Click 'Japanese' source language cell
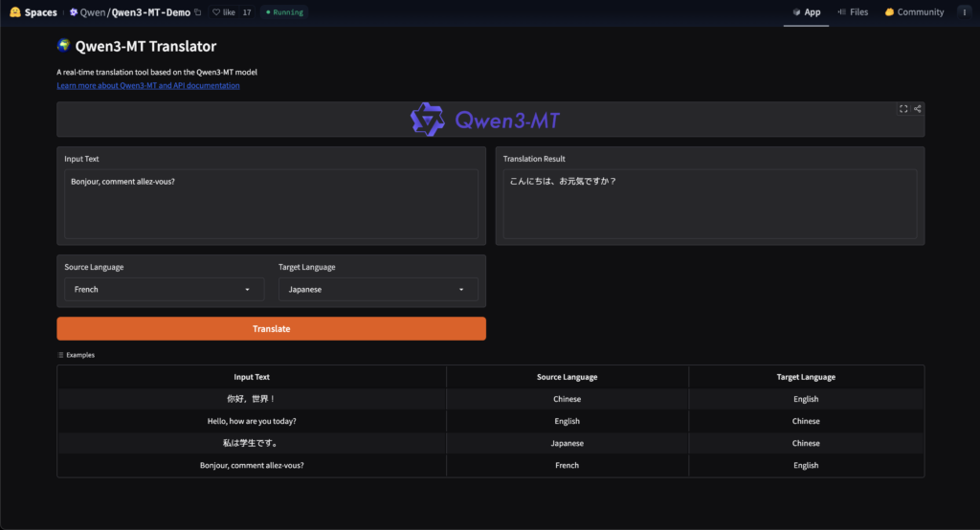This screenshot has height=530, width=980. point(567,443)
